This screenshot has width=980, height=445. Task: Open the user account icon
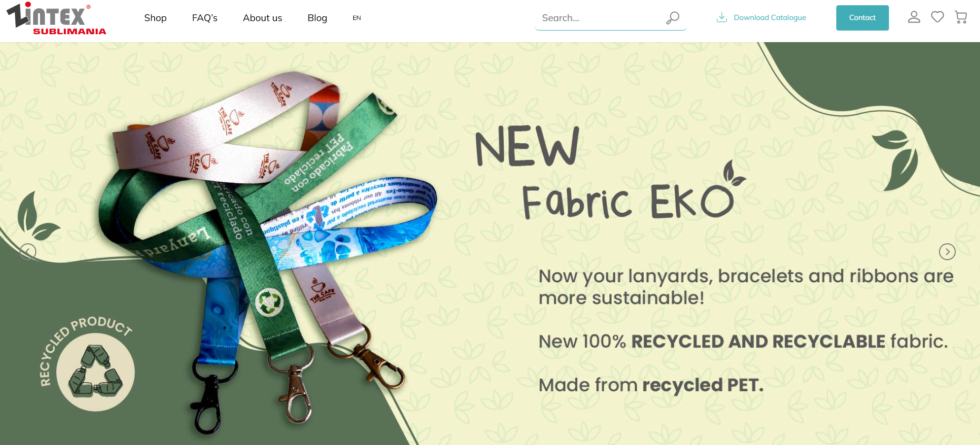pos(914,17)
